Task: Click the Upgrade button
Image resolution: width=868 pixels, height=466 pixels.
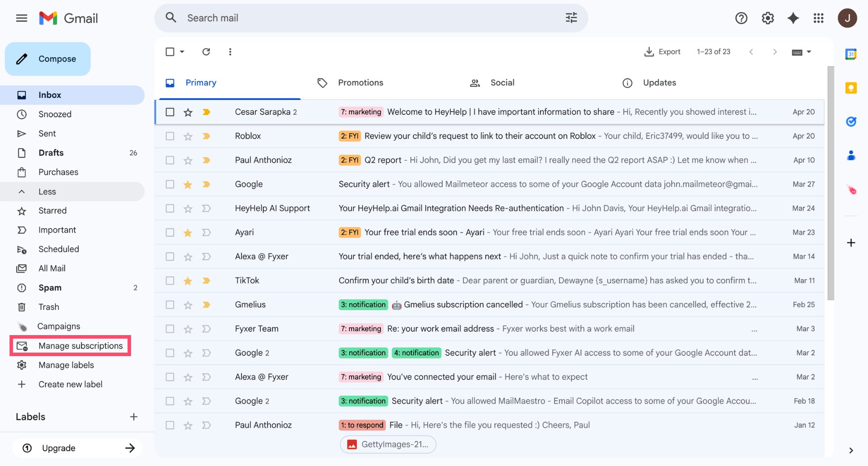Action: pos(77,448)
